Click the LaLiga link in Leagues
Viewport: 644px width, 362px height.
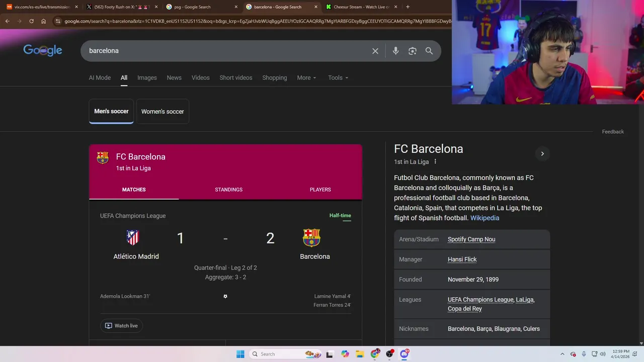click(x=525, y=300)
